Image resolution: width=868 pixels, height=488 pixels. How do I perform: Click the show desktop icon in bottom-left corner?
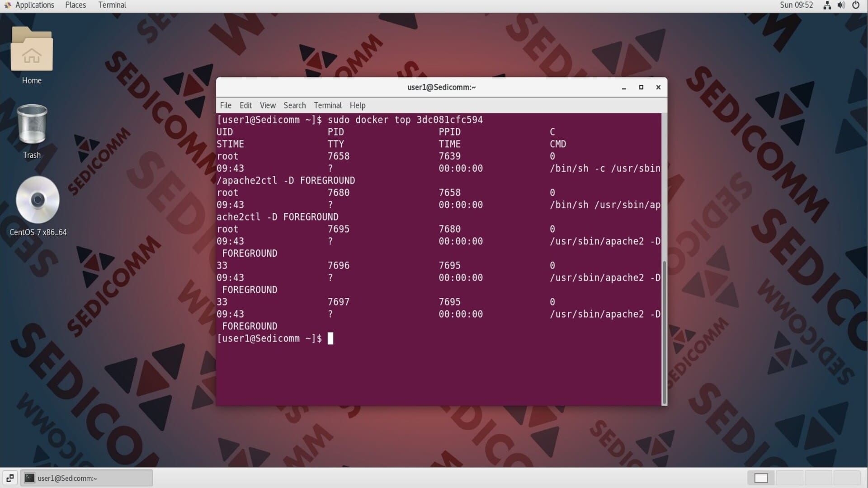click(10, 478)
